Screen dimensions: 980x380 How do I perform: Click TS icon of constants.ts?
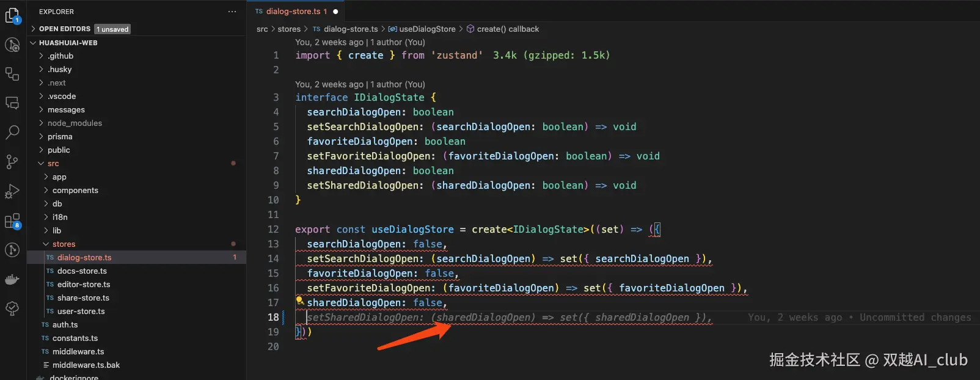point(45,338)
